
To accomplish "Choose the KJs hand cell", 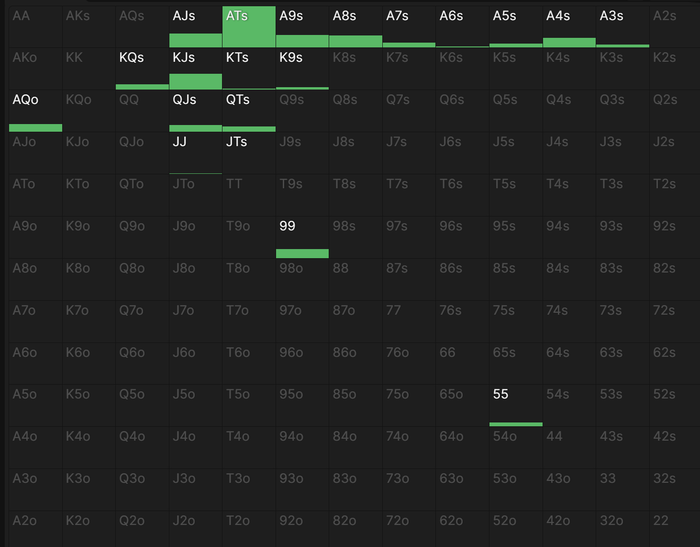I will (x=196, y=69).
